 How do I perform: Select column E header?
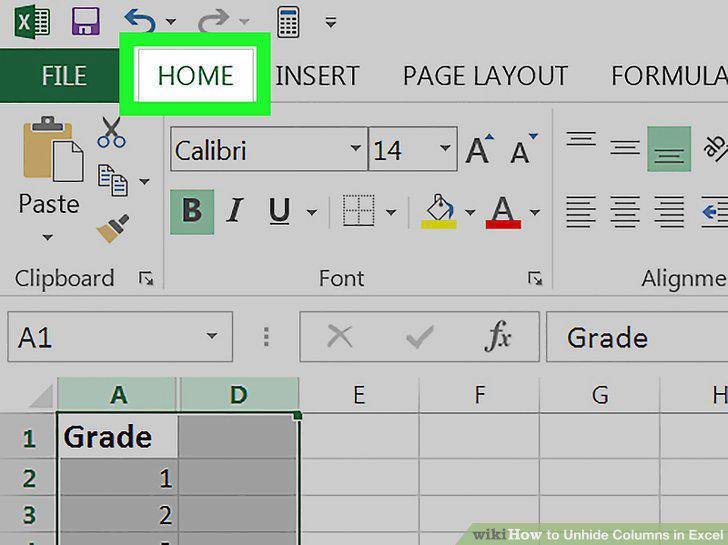click(x=359, y=395)
